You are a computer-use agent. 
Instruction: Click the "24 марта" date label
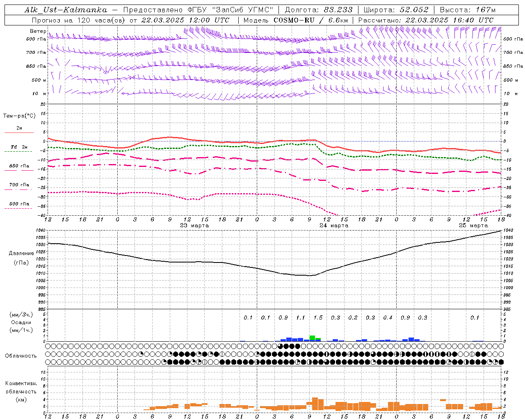tap(334, 226)
